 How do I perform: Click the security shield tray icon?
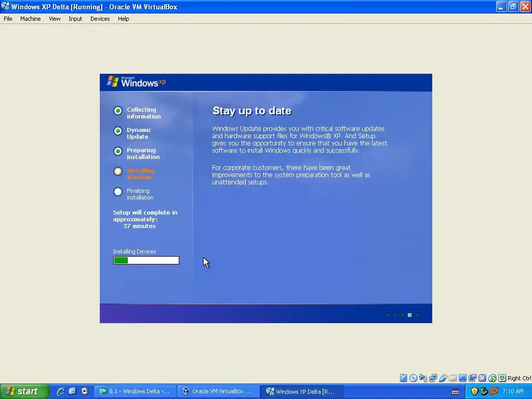pyautogui.click(x=474, y=392)
